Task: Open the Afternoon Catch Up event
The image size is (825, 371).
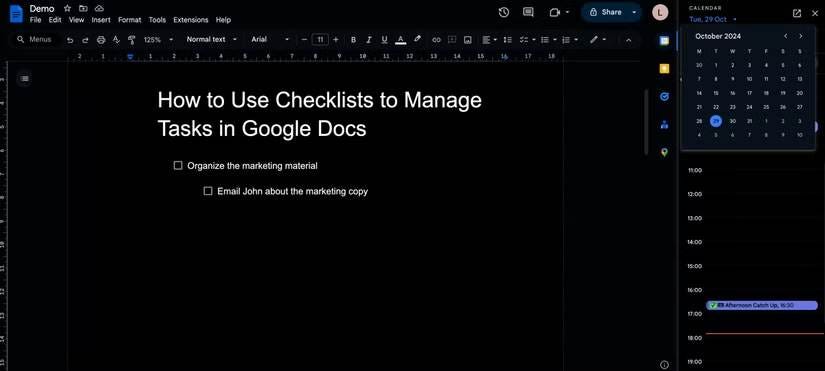Action: click(x=762, y=305)
